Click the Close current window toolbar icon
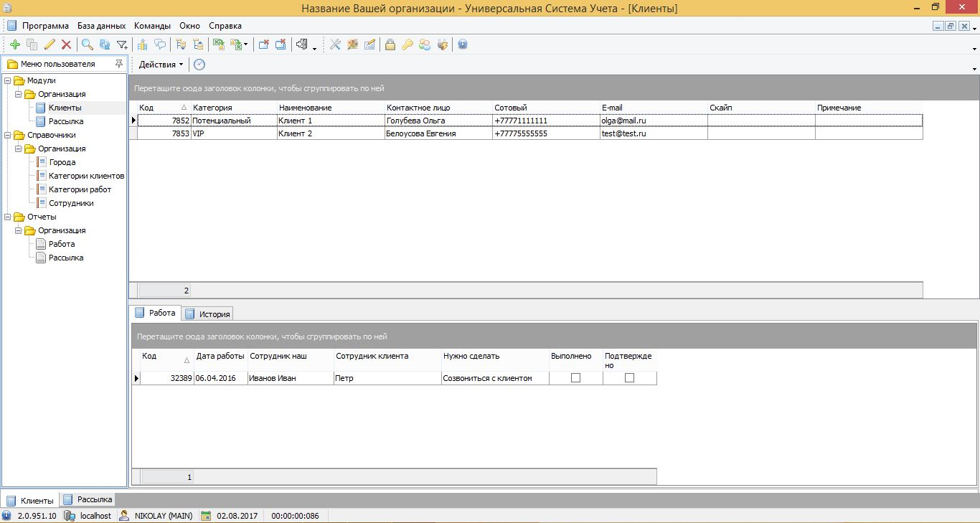Screen dimensions: 980x523 [x=263, y=44]
